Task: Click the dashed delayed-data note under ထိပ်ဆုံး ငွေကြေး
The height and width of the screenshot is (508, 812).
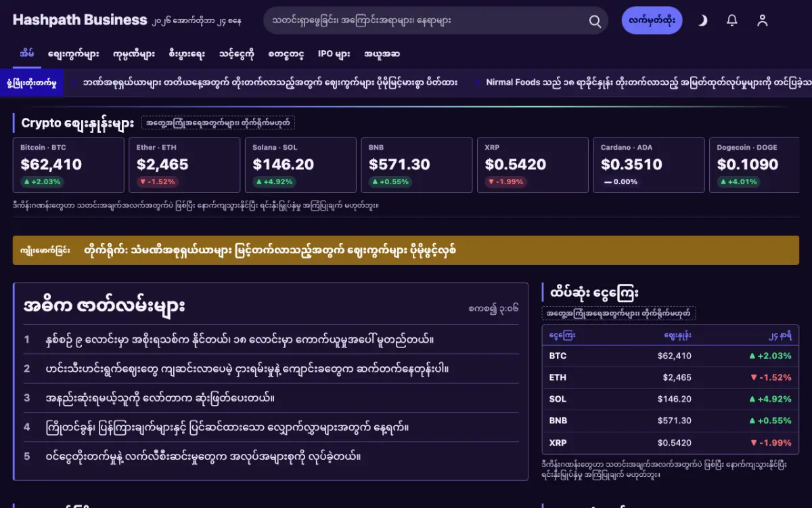Action: pos(618,313)
